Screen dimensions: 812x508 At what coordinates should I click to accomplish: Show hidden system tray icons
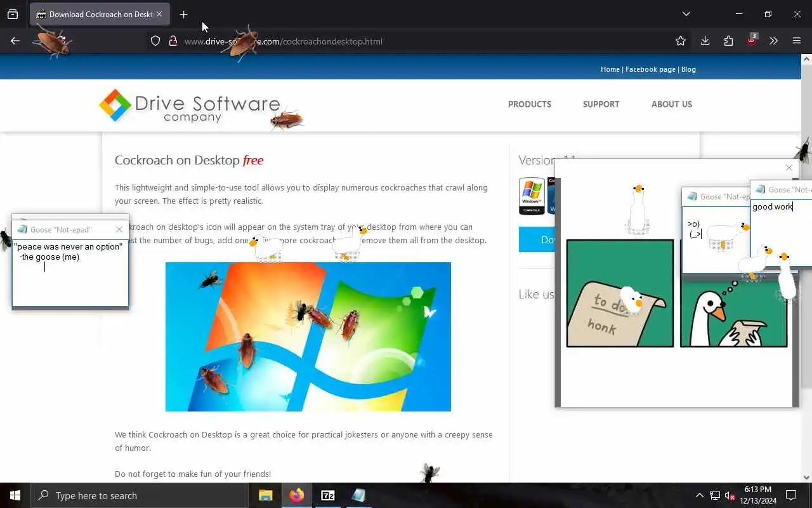tap(699, 495)
